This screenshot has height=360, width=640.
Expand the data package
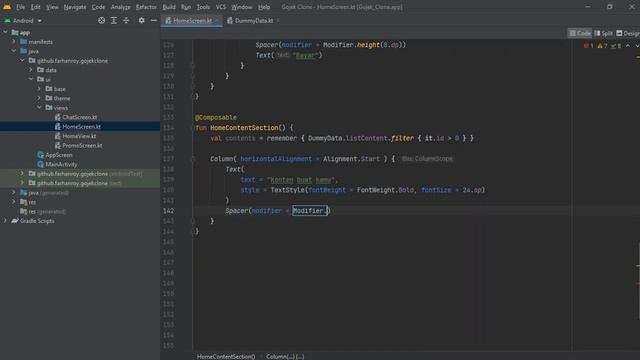point(31,70)
